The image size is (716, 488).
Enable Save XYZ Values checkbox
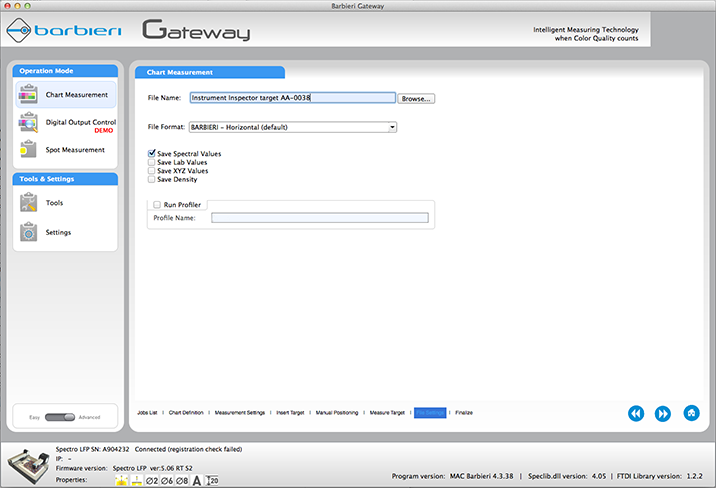coord(152,171)
